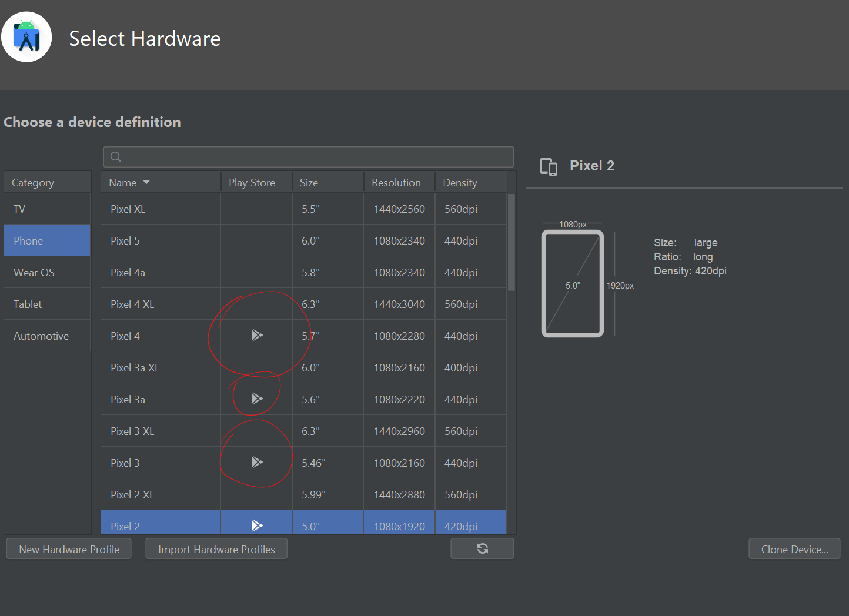Choose the Wear OS category
849x616 pixels.
point(47,272)
